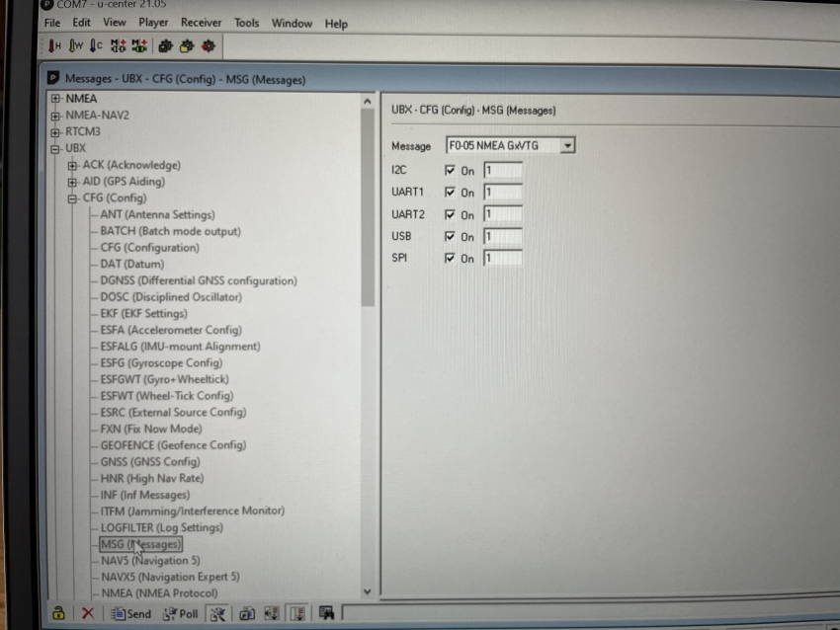Click the red revert configuration gear icon
Image resolution: width=840 pixels, height=630 pixels.
click(209, 46)
